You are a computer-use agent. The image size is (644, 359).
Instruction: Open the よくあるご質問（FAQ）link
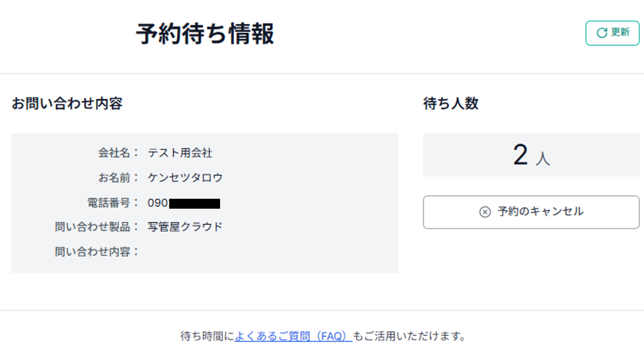click(292, 337)
